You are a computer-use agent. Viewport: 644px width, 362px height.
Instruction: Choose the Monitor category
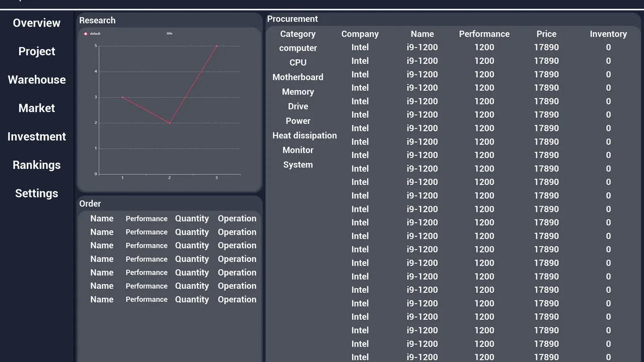298,150
